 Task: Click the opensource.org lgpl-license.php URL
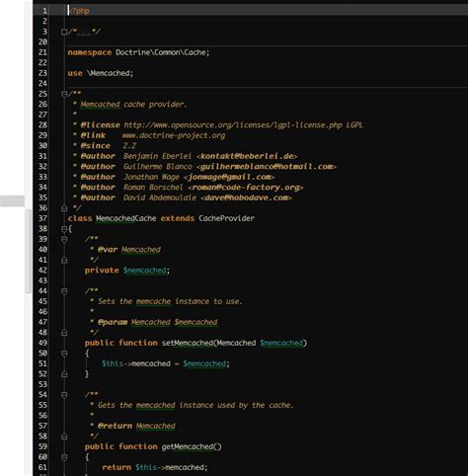(x=233, y=125)
